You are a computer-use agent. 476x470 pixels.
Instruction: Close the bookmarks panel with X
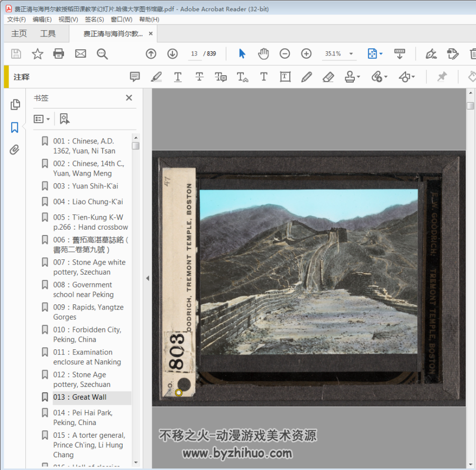click(129, 98)
